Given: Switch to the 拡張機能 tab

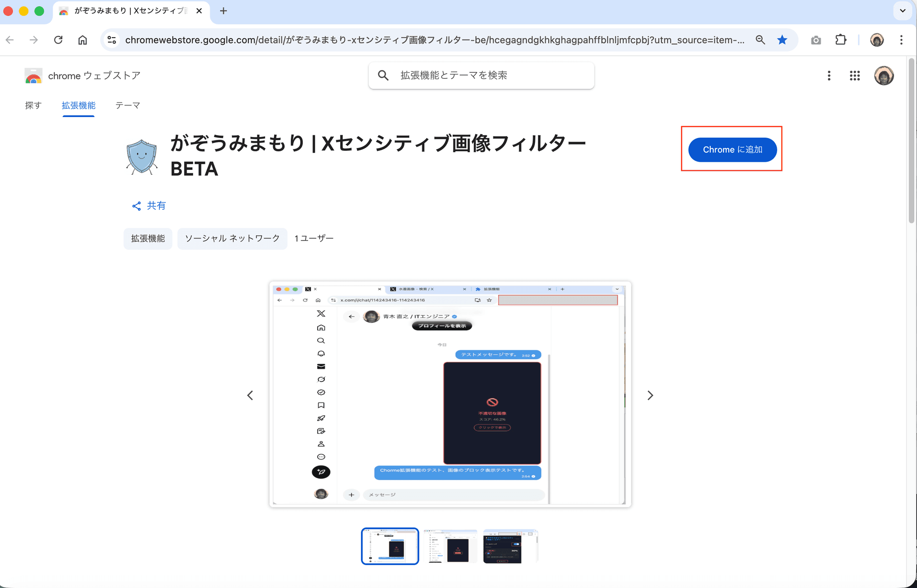Looking at the screenshot, I should (78, 105).
